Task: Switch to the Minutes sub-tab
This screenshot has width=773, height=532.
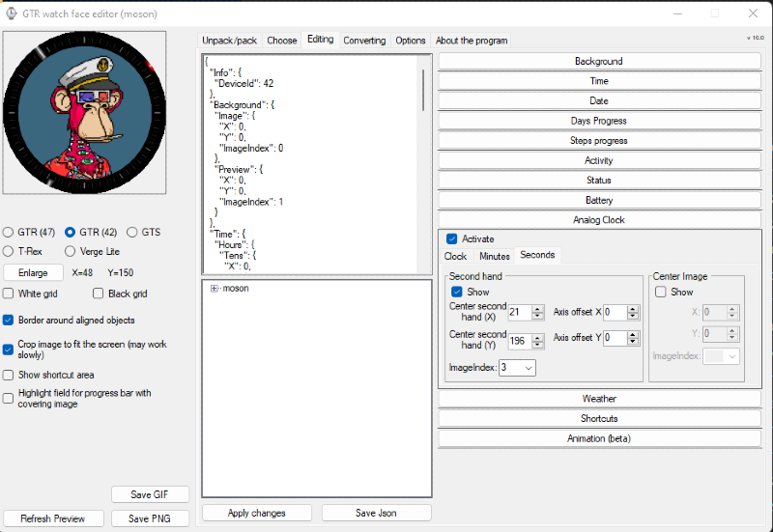Action: click(x=494, y=256)
